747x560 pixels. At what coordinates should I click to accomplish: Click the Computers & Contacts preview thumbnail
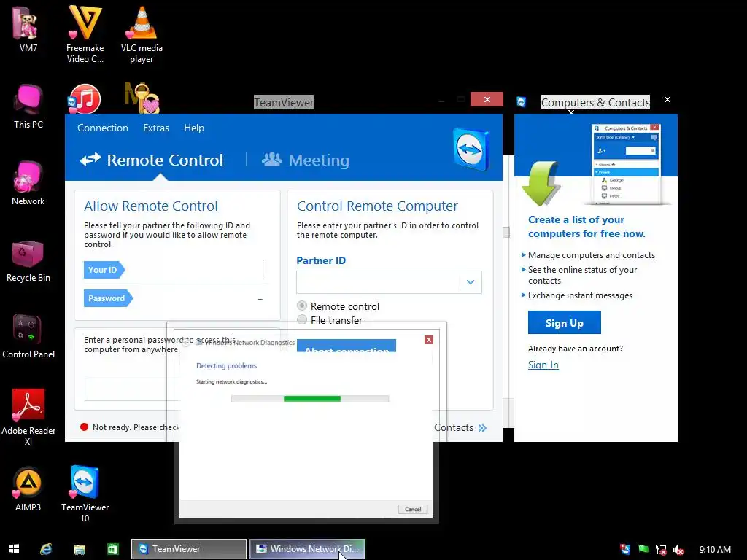tap(625, 164)
